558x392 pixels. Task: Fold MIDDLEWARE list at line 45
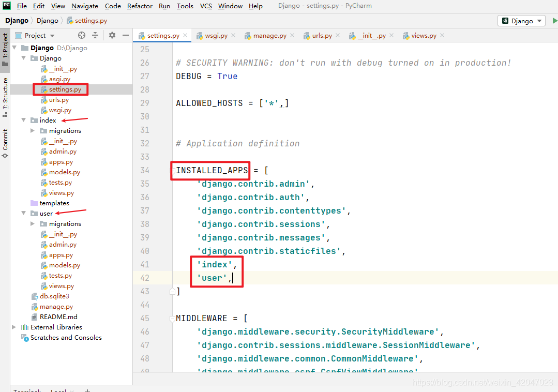click(x=173, y=318)
